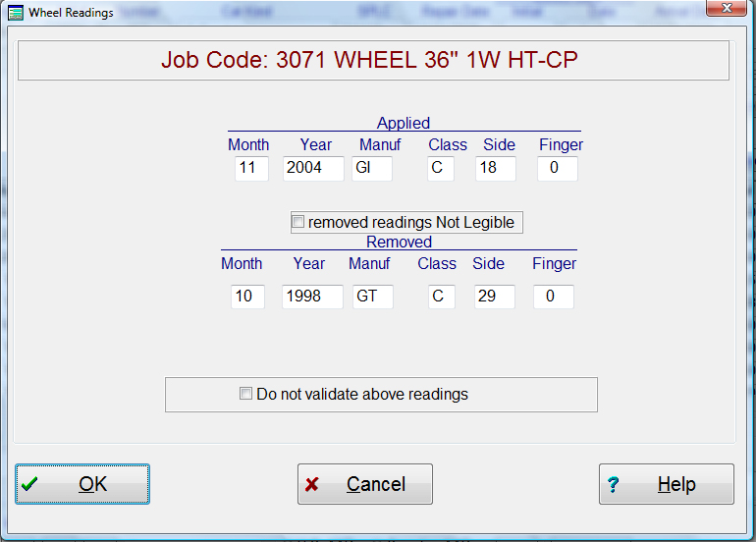Focus the Removed Class field
Screen dimensions: 756x542
tap(441, 297)
